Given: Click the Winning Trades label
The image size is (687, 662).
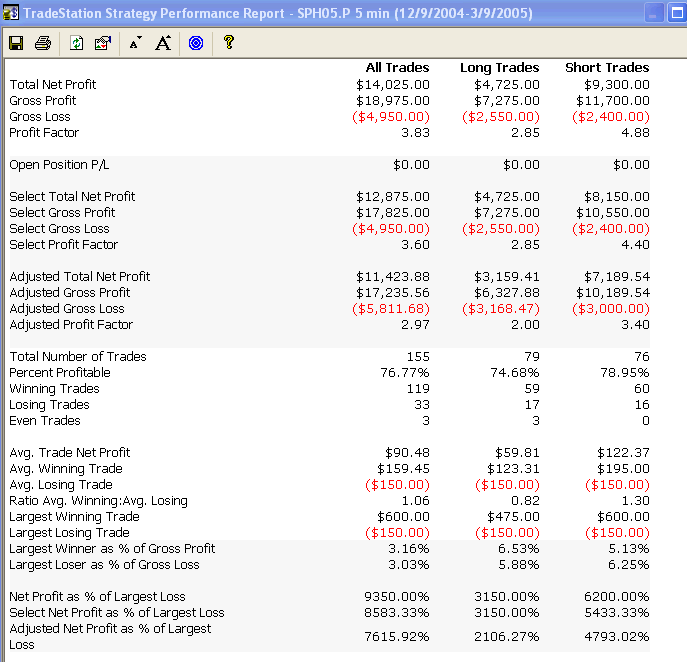Looking at the screenshot, I should pos(54,389).
